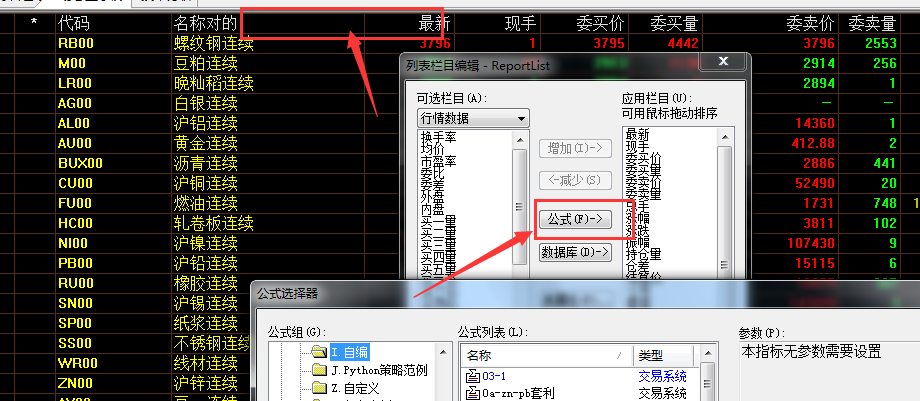The width and height of the screenshot is (920, 401).
Task: Sort the formula list by 类型 header
Action: (663, 355)
